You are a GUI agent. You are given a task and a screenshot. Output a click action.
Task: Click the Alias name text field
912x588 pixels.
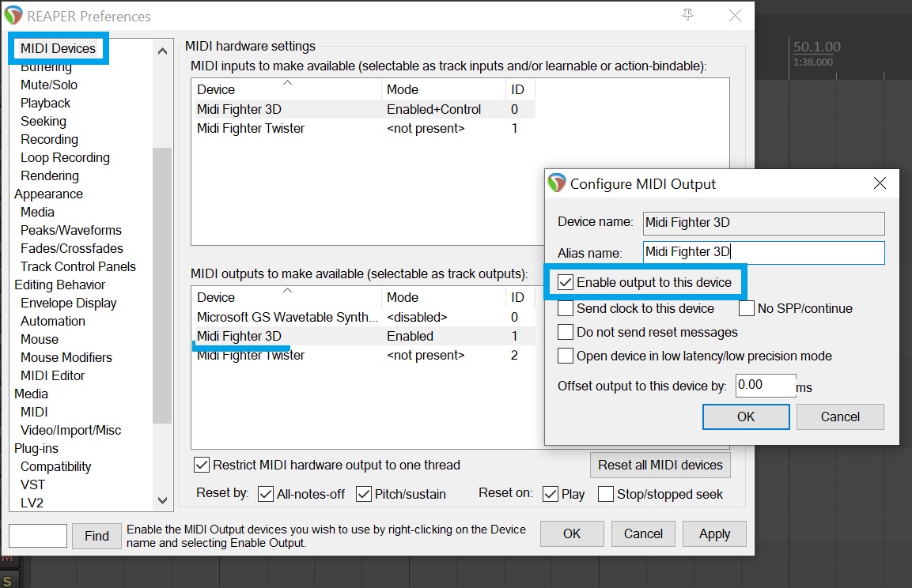(763, 252)
